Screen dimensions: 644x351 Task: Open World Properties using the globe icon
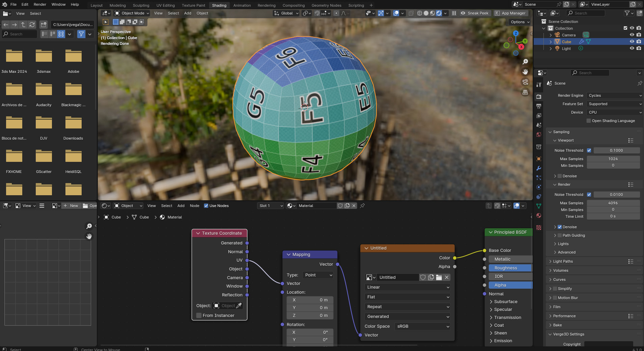coord(539,135)
